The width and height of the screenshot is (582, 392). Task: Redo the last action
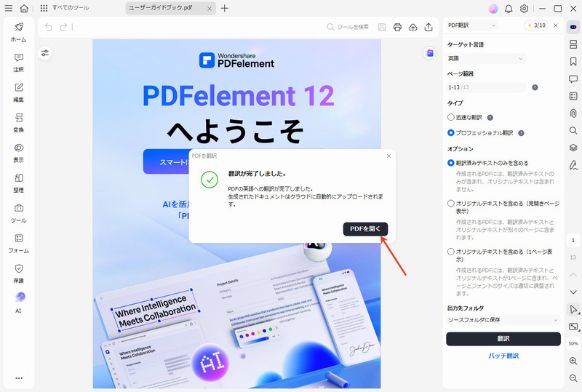click(63, 27)
